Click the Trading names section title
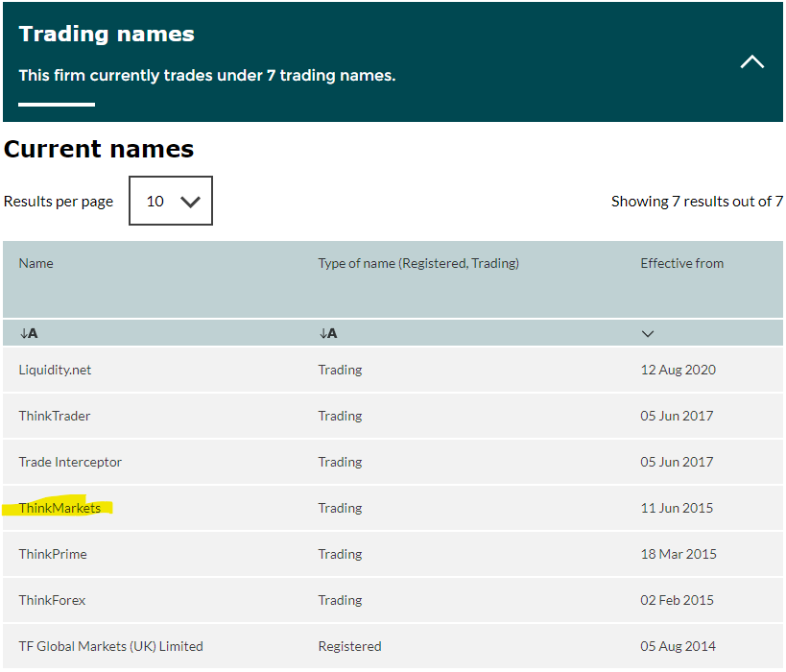This screenshot has width=786, height=672. point(107,35)
